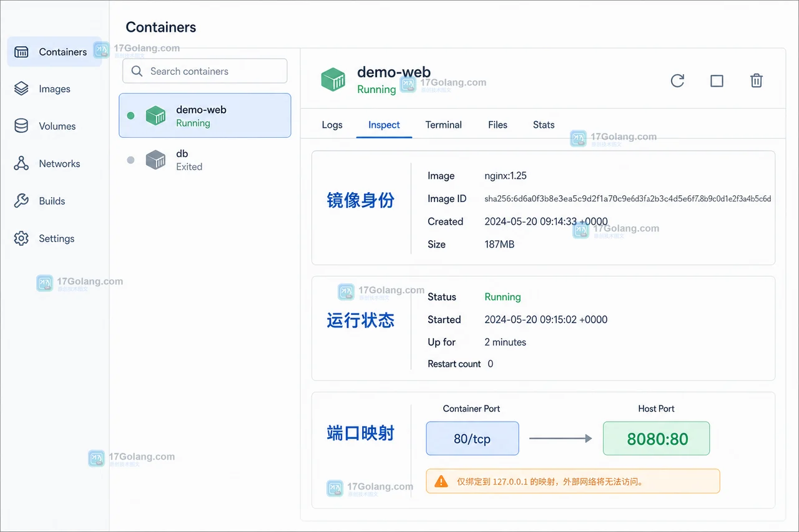Click the 127.0.0.1 binding warning banner
This screenshot has width=799, height=532.
[x=573, y=481]
